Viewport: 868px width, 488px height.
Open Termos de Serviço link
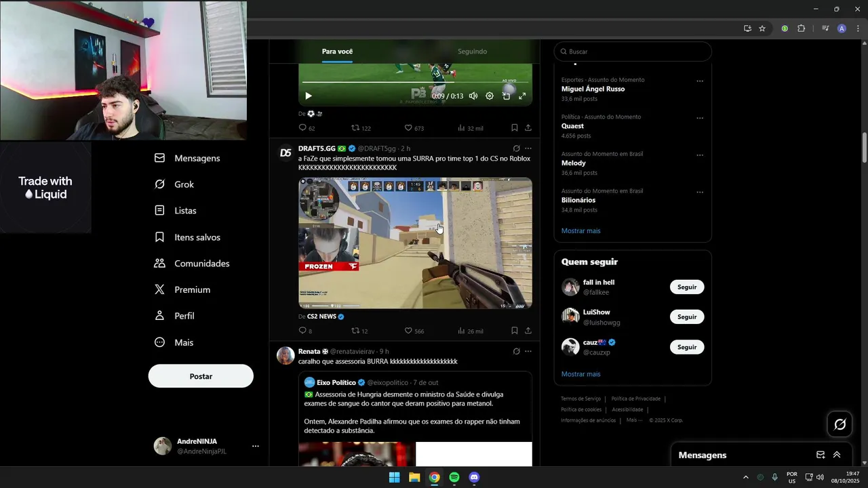(580, 399)
